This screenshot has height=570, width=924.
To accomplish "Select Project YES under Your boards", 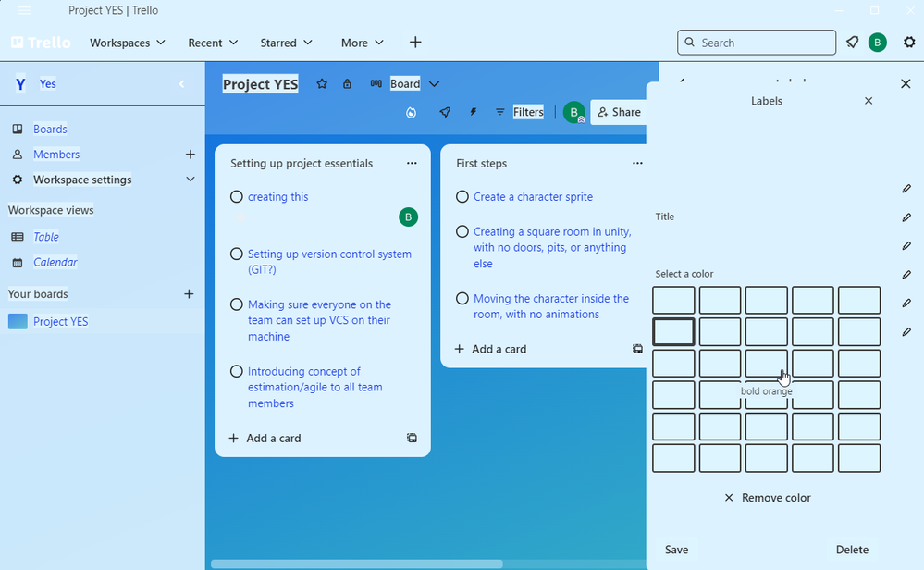I will (60, 321).
